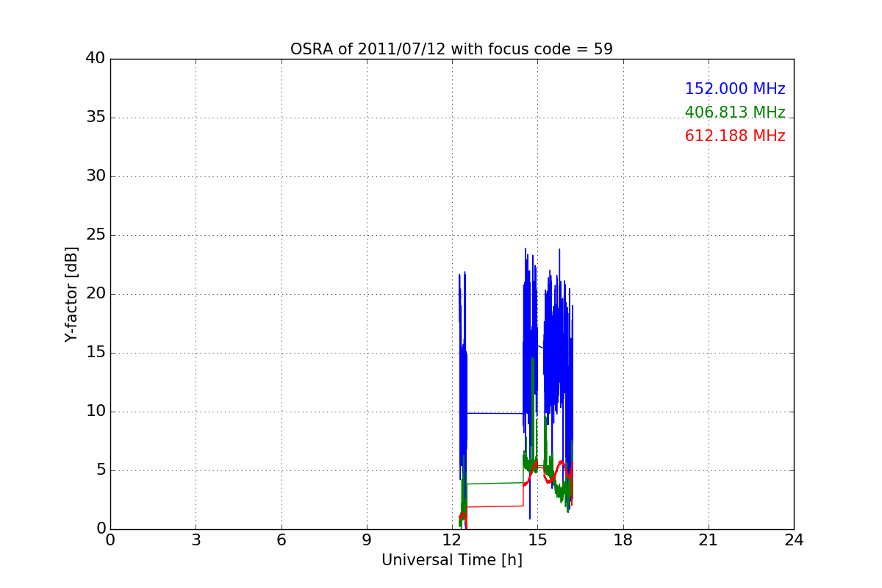Click the Y-factor [dB] axis label

[71, 294]
